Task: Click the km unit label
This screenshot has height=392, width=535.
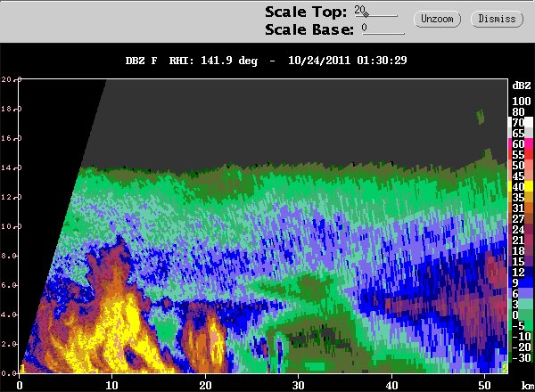Action: pyautogui.click(x=528, y=386)
